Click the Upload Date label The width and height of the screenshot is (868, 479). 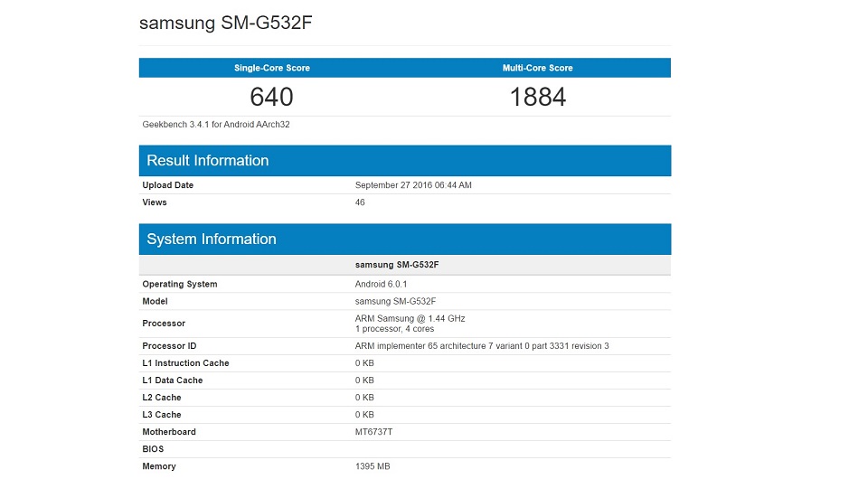168,185
